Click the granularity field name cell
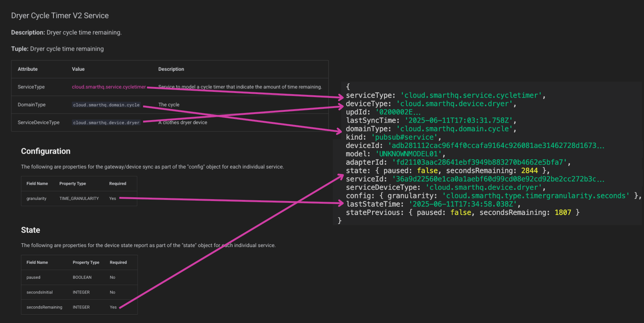Screen dimensions: 644x323 (36, 198)
